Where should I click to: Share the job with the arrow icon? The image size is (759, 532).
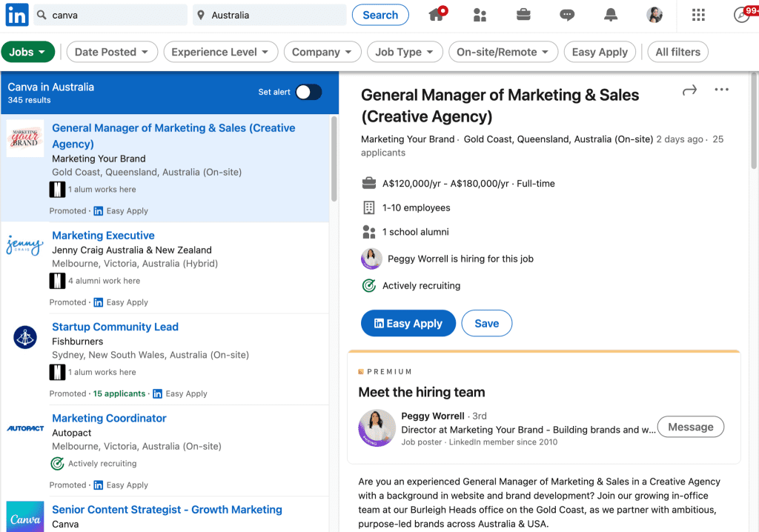689,90
